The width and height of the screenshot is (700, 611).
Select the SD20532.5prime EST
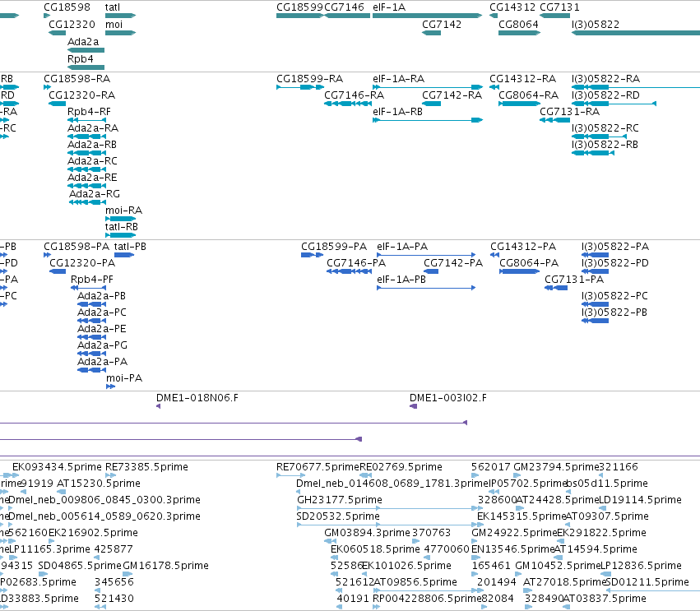pyautogui.click(x=390, y=525)
